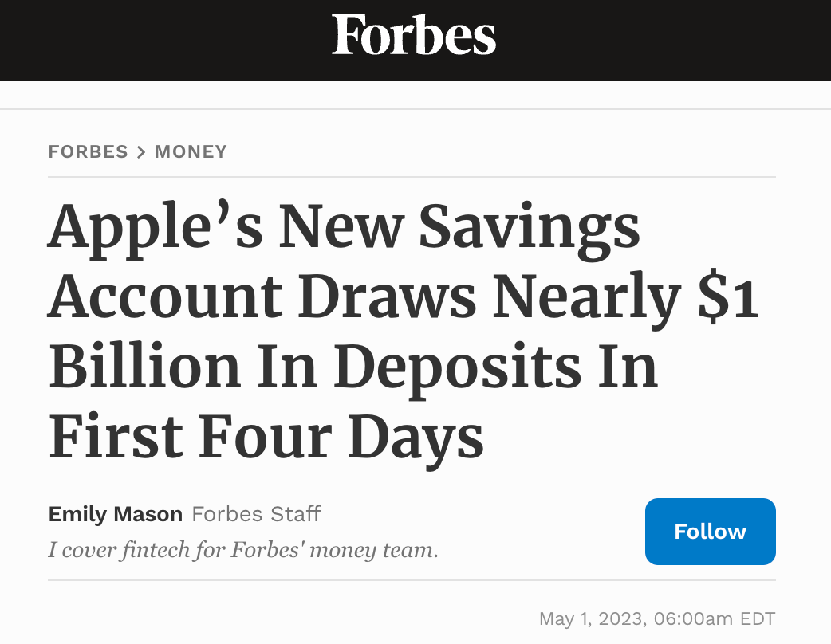Go to the MONEY section breadcrumb
This screenshot has height=644, width=831.
tap(191, 151)
